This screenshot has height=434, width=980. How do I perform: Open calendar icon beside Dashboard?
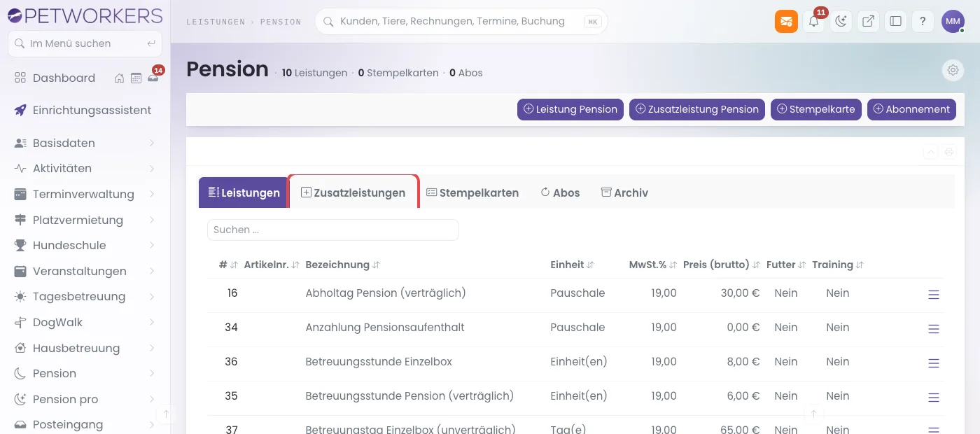(x=136, y=78)
